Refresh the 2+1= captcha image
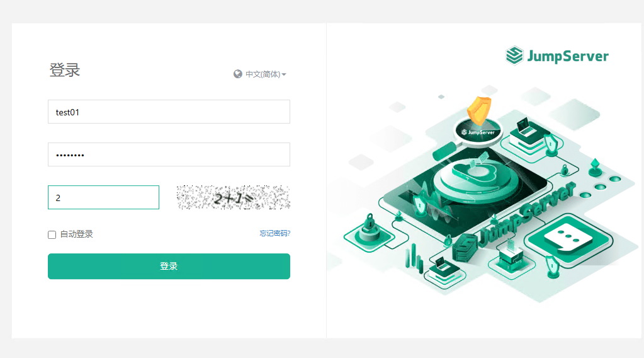Image resolution: width=644 pixels, height=358 pixels. pyautogui.click(x=234, y=197)
